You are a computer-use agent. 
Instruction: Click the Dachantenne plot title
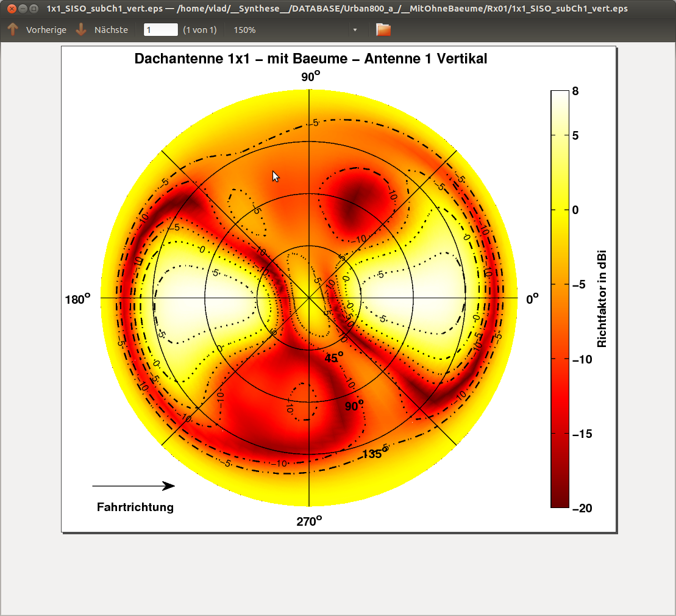click(x=310, y=59)
